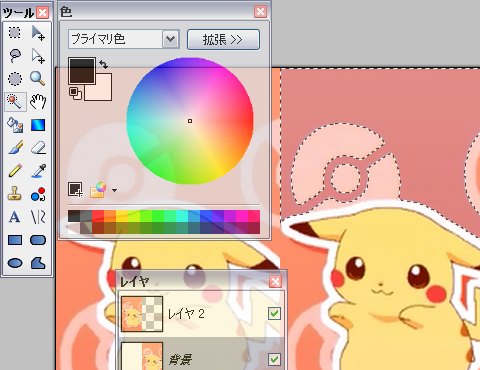480x370 pixels.
Task: Select the Rounded Rectangle shape tool
Action: click(x=38, y=240)
